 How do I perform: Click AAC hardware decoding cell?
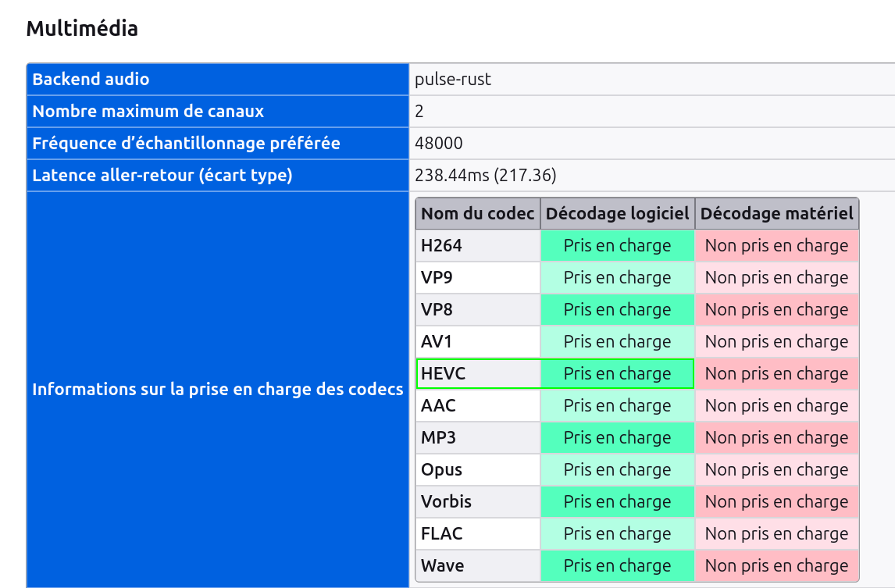click(x=777, y=405)
